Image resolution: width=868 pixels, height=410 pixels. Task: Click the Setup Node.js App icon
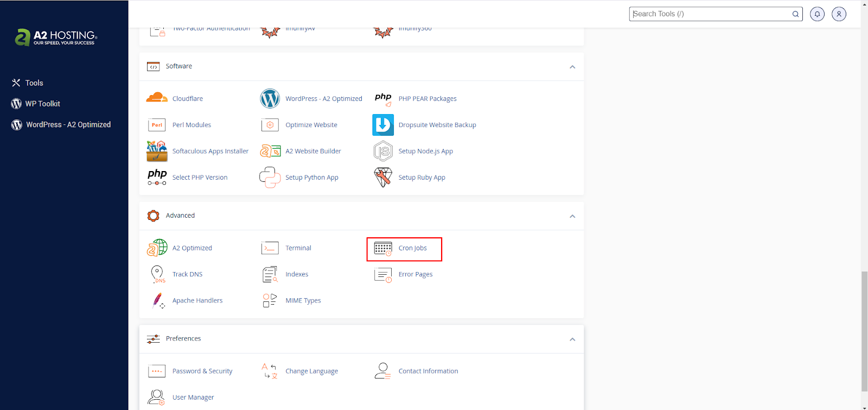tap(383, 151)
